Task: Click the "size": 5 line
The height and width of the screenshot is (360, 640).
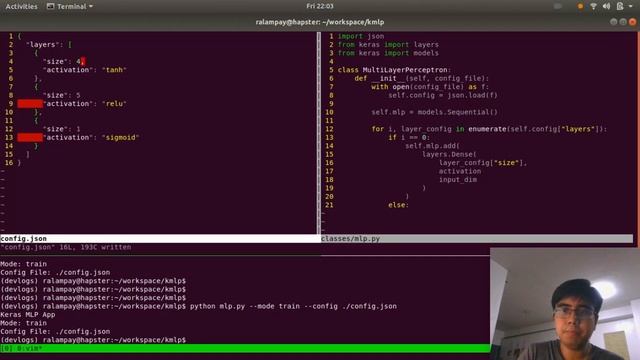Action: (x=61, y=95)
